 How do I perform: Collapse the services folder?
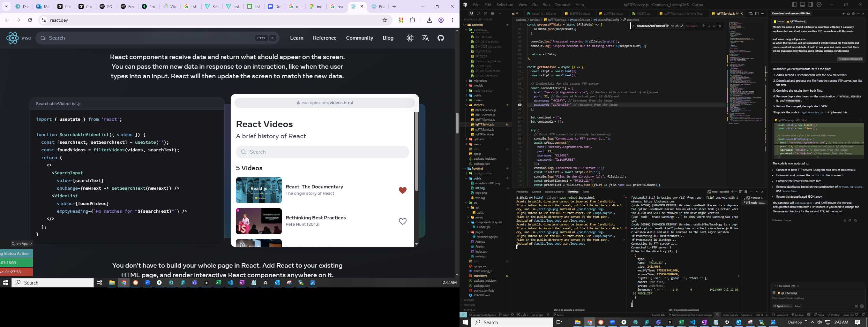pyautogui.click(x=478, y=105)
